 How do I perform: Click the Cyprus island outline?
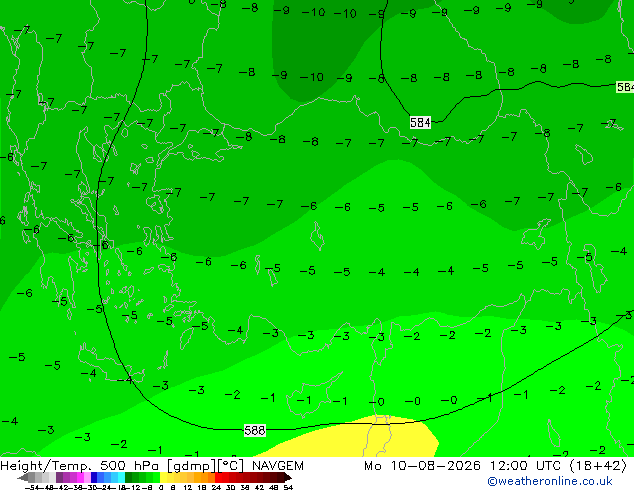click(x=313, y=394)
